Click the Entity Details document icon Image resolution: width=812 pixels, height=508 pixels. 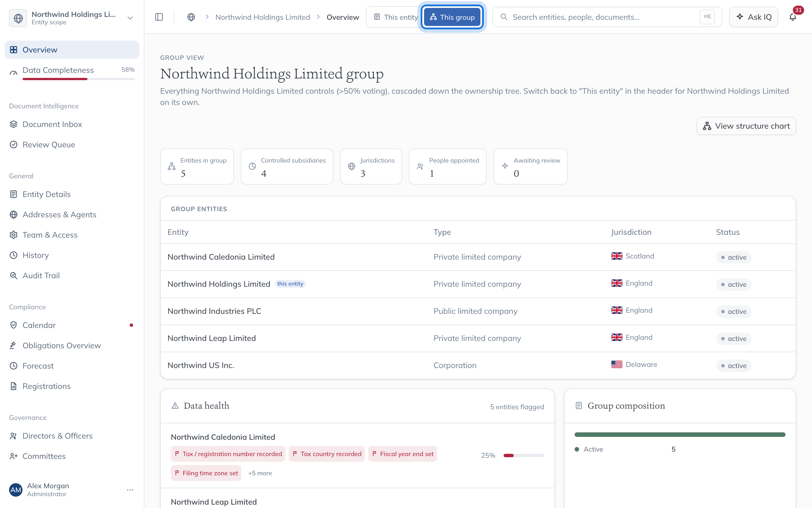[x=14, y=194]
